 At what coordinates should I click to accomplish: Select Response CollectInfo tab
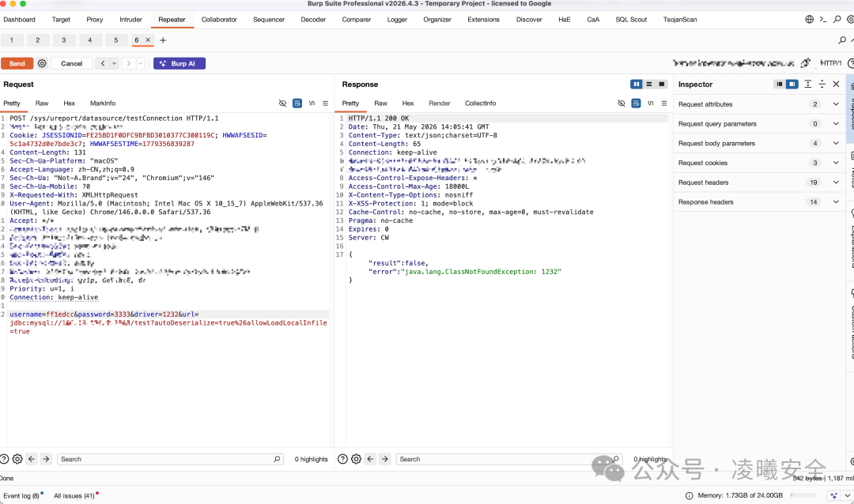pos(481,103)
